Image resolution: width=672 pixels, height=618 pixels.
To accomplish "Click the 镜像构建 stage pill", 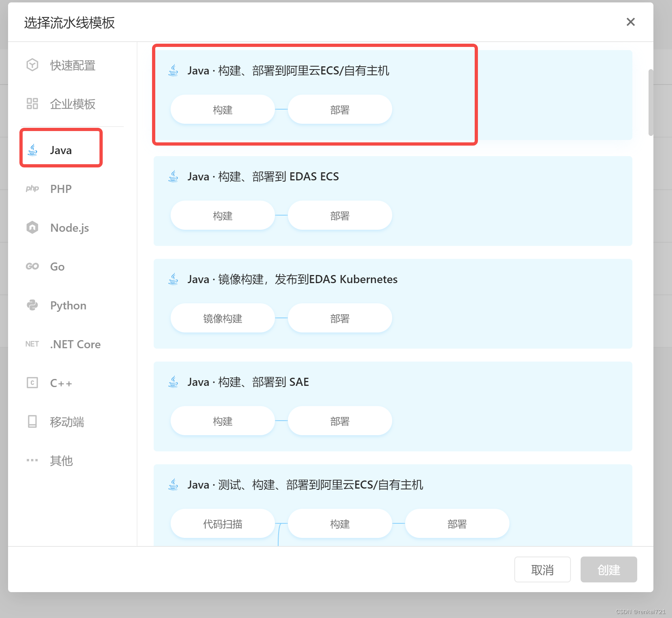I will click(223, 318).
